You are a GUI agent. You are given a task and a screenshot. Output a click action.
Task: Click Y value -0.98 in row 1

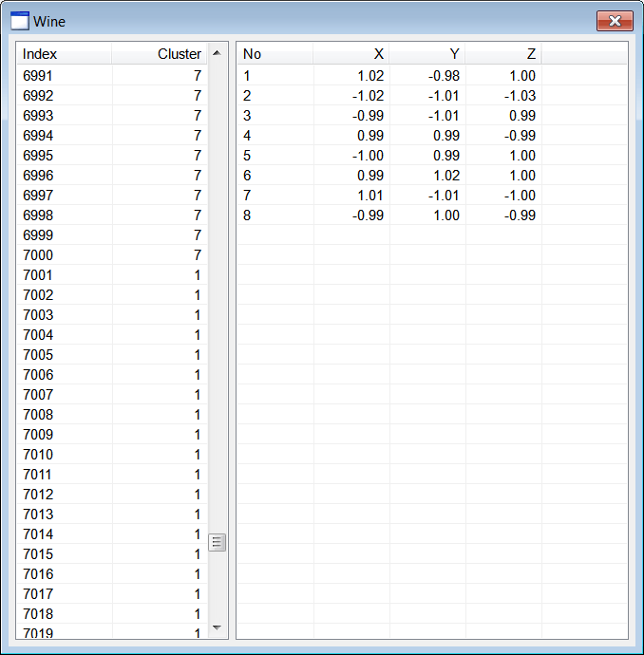pos(444,76)
